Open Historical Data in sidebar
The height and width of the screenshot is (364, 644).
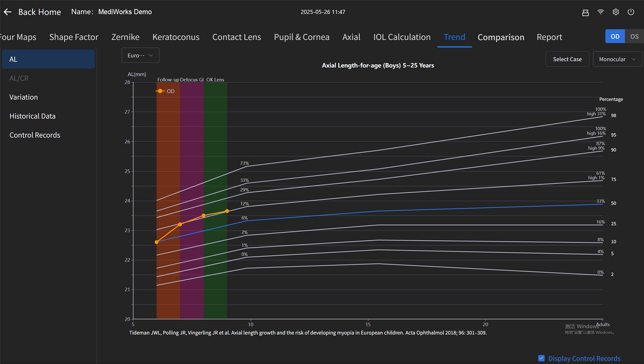pos(33,116)
